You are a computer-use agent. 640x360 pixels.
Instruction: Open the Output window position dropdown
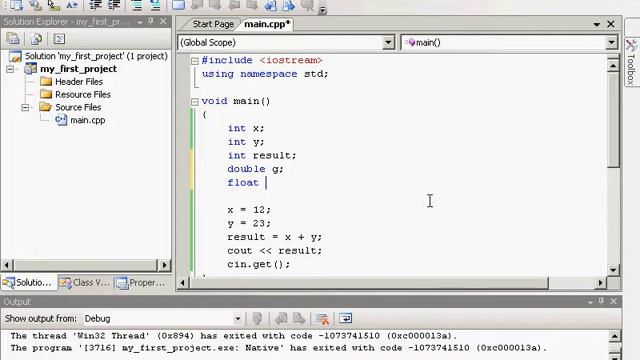tap(590, 302)
